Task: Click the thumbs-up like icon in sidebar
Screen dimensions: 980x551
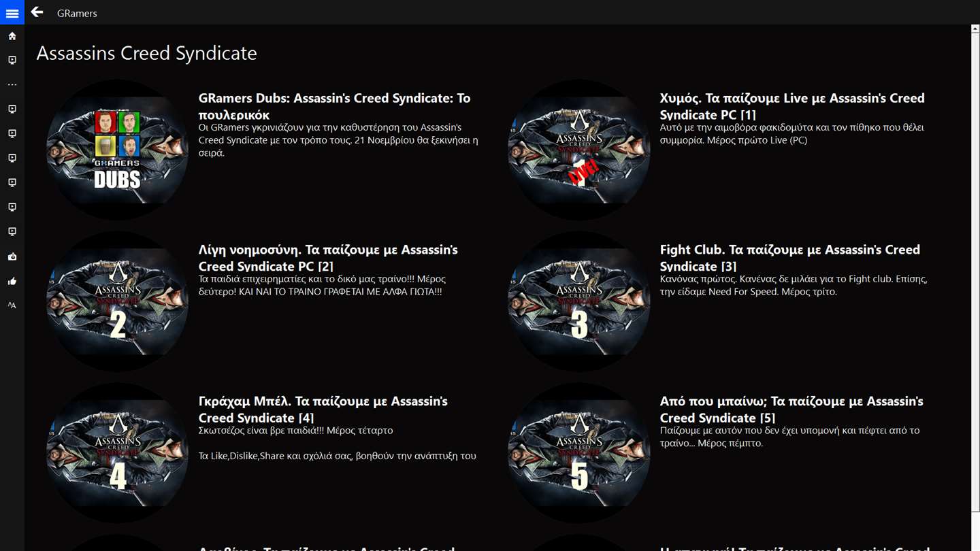Action: [12, 281]
